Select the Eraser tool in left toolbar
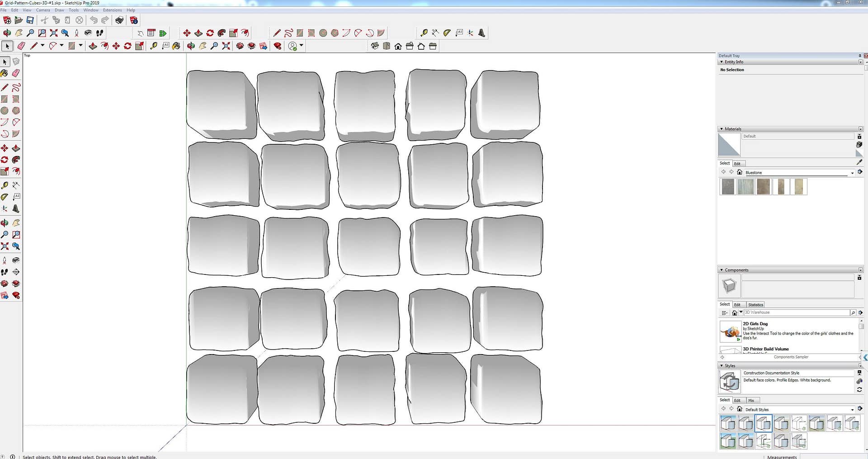 click(16, 73)
